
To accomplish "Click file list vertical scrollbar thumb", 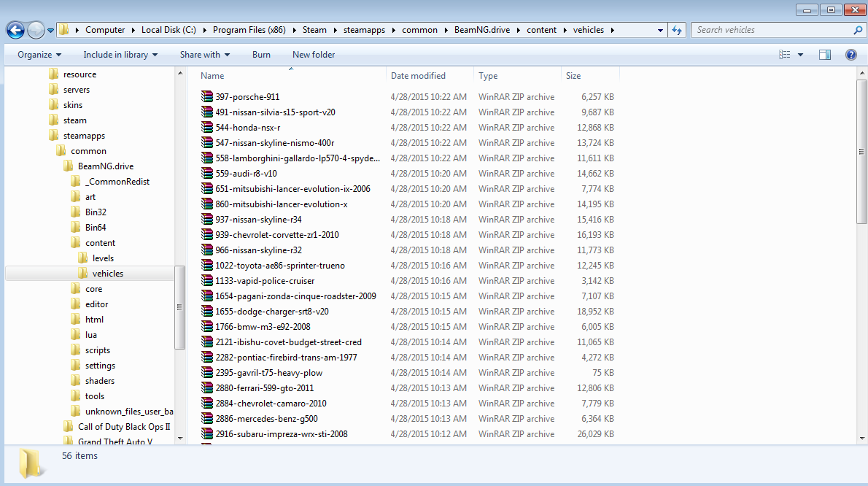I will click(x=861, y=152).
